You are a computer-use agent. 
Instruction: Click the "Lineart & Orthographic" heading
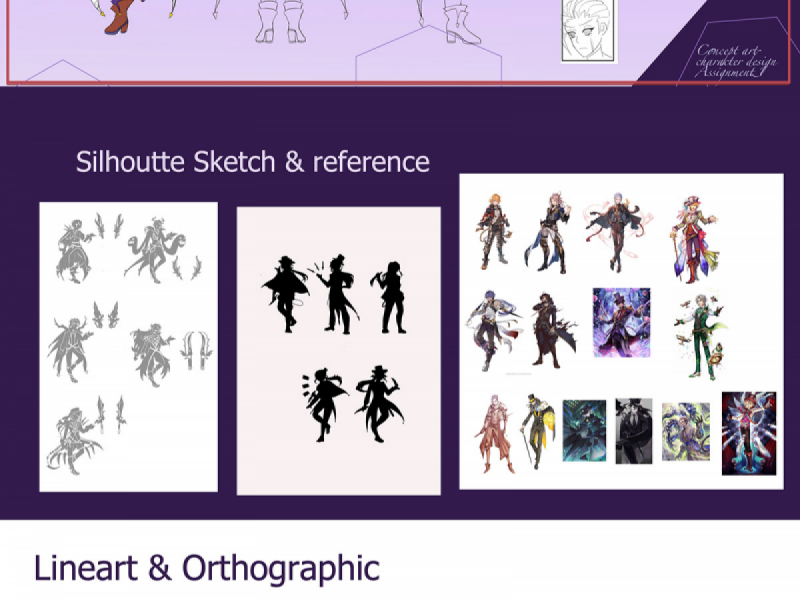[206, 568]
